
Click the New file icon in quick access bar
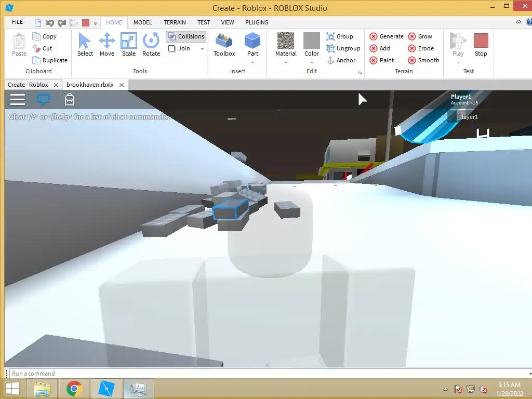click(38, 23)
